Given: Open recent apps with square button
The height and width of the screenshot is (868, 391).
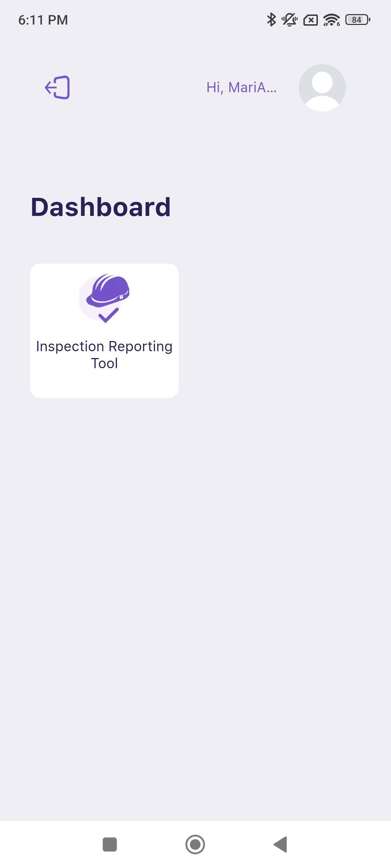Looking at the screenshot, I should [110, 844].
